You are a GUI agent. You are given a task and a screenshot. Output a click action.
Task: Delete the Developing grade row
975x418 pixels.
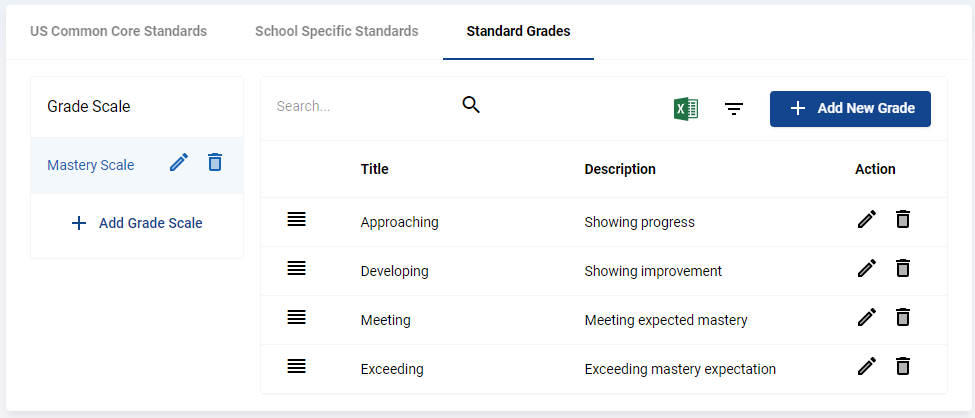click(x=903, y=268)
